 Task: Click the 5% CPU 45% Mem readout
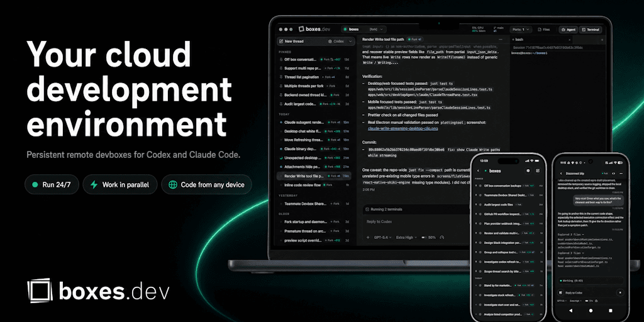pos(478,29)
